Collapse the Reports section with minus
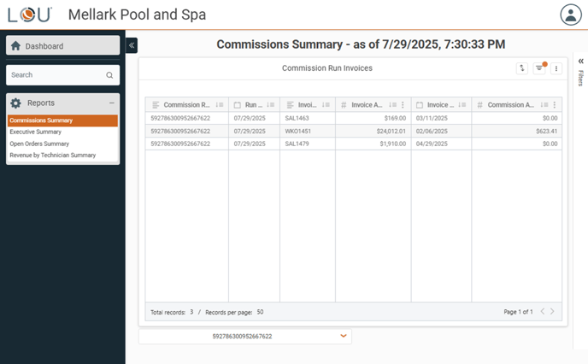The image size is (588, 364). click(x=112, y=103)
